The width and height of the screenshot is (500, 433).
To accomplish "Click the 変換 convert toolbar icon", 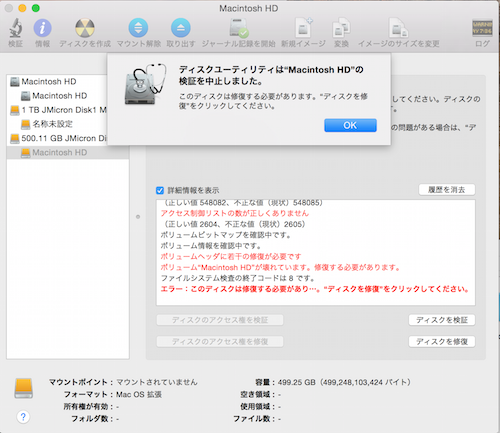I will pos(341,28).
